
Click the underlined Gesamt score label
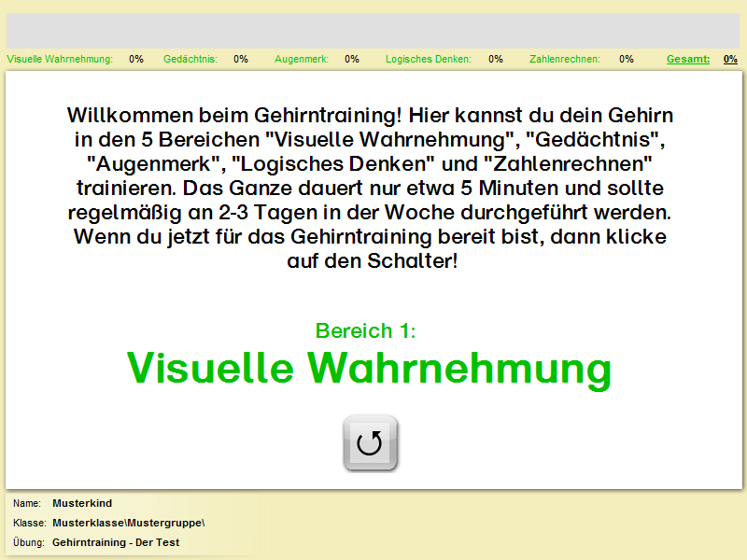pyautogui.click(x=687, y=59)
